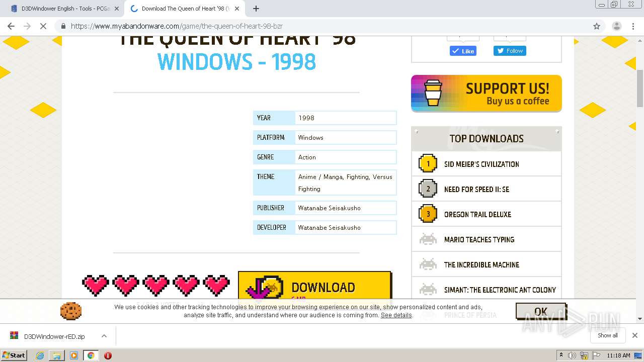The image size is (644, 362).
Task: Open Need for Speed II: SE link
Action: coord(476,189)
